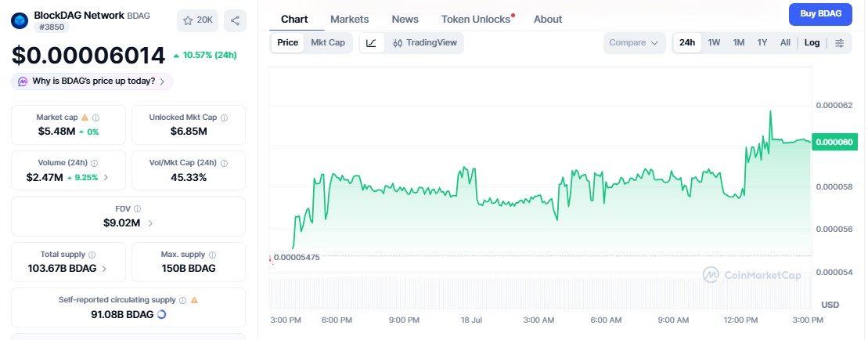This screenshot has height=340, width=868.
Task: Click the volume bars area below chart
Action: point(540,292)
